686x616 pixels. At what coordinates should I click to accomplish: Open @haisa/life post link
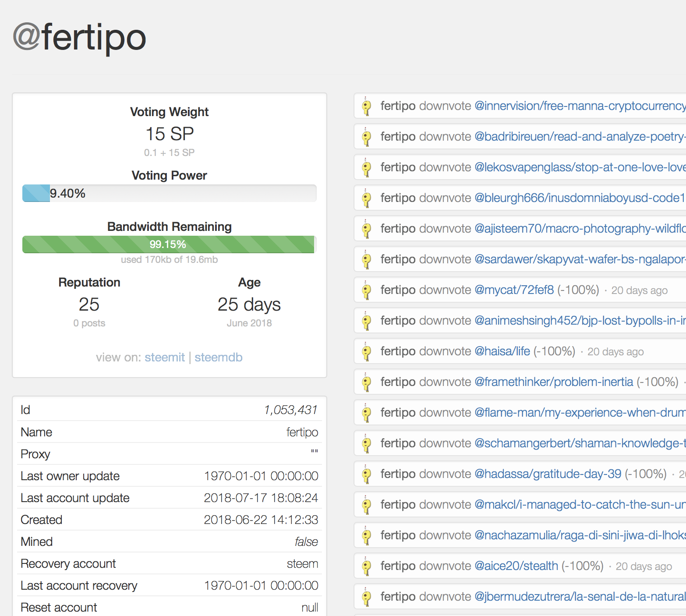point(502,351)
